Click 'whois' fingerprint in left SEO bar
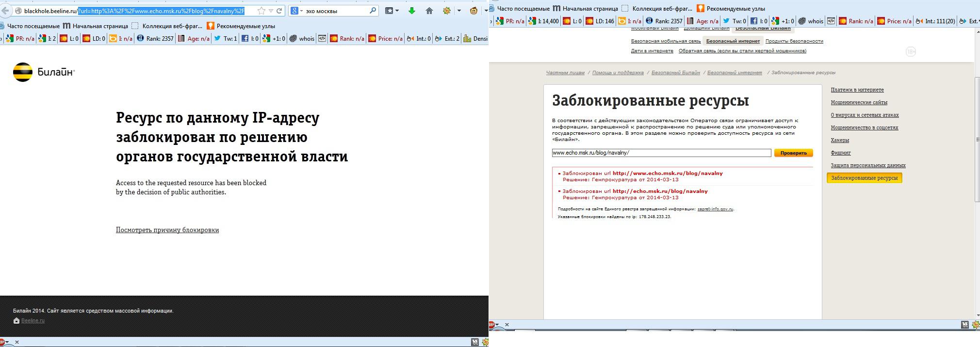The height and width of the screenshot is (347, 980). (302, 39)
